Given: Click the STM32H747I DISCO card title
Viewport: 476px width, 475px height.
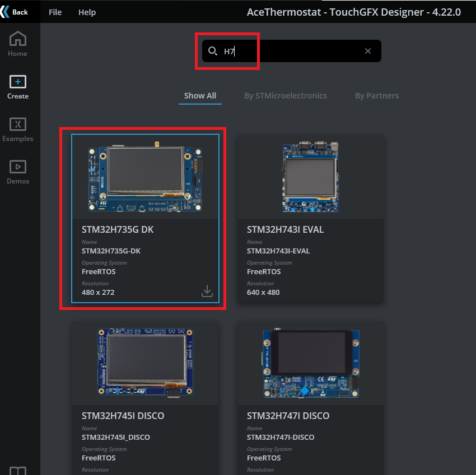Looking at the screenshot, I should 288,416.
